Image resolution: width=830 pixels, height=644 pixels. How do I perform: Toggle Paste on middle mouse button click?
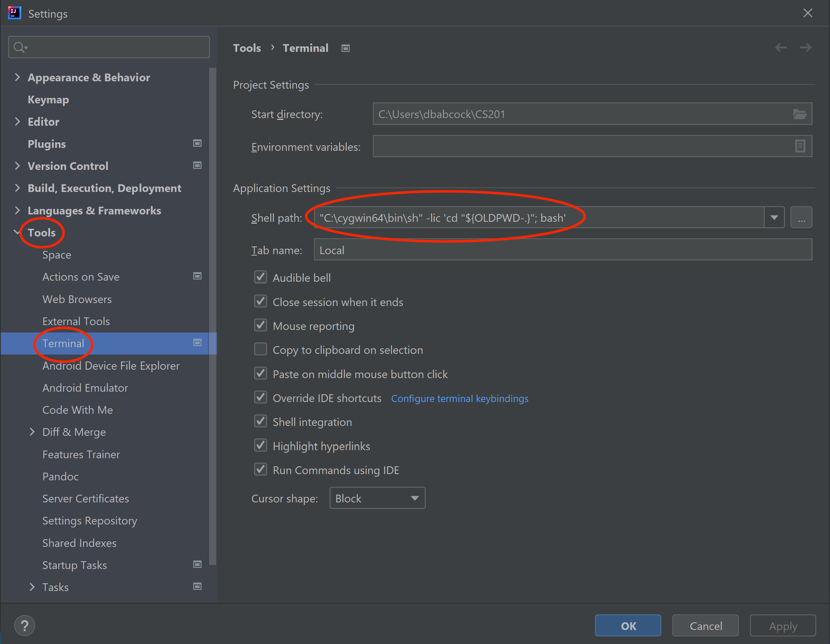click(260, 374)
